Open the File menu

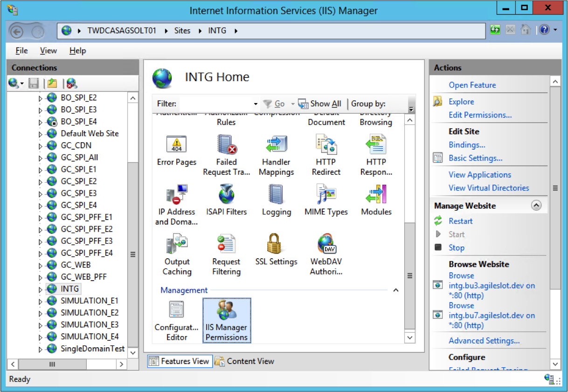(x=21, y=51)
